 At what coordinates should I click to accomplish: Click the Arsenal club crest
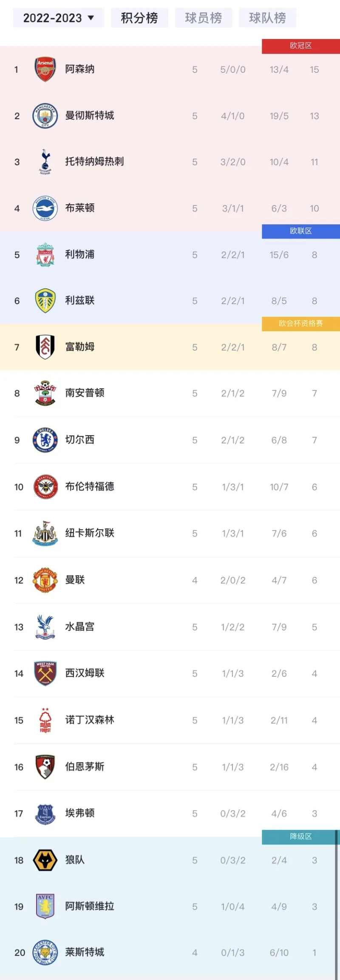(x=45, y=69)
